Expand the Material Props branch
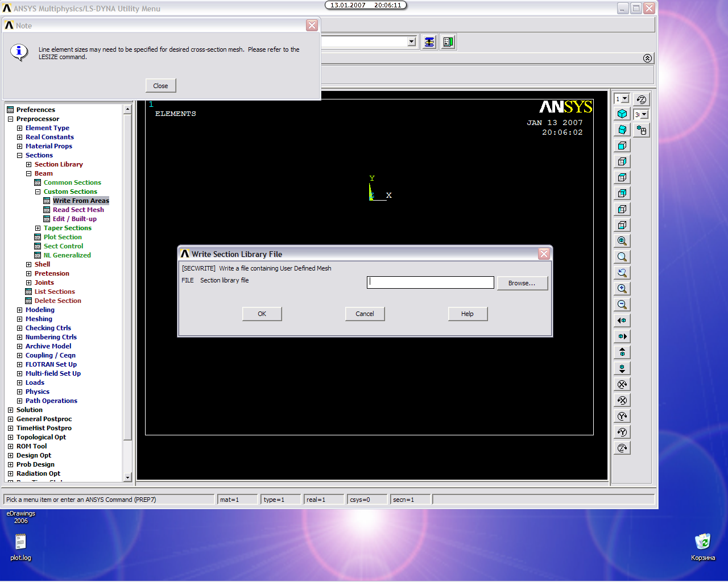The image size is (728, 582). click(x=19, y=146)
